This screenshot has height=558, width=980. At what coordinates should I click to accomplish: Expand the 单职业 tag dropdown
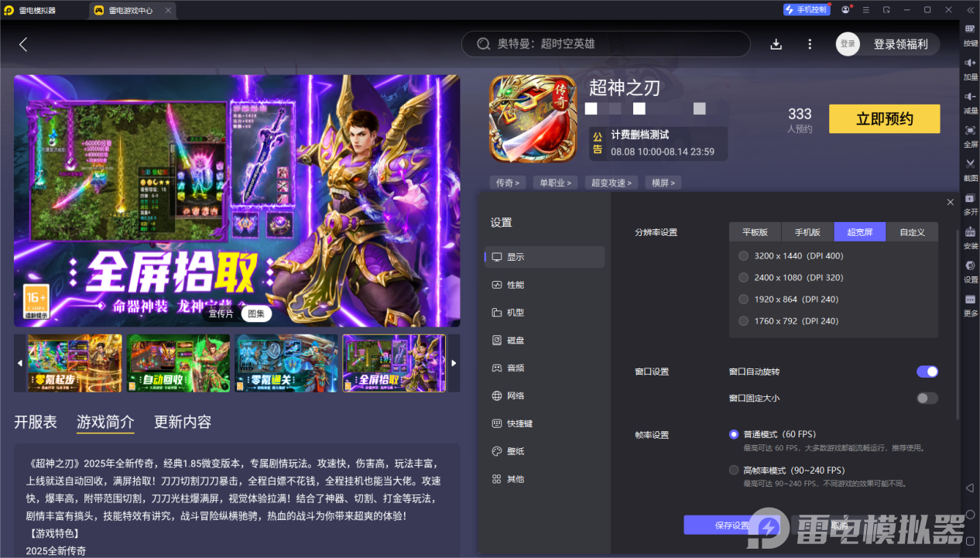(x=555, y=183)
